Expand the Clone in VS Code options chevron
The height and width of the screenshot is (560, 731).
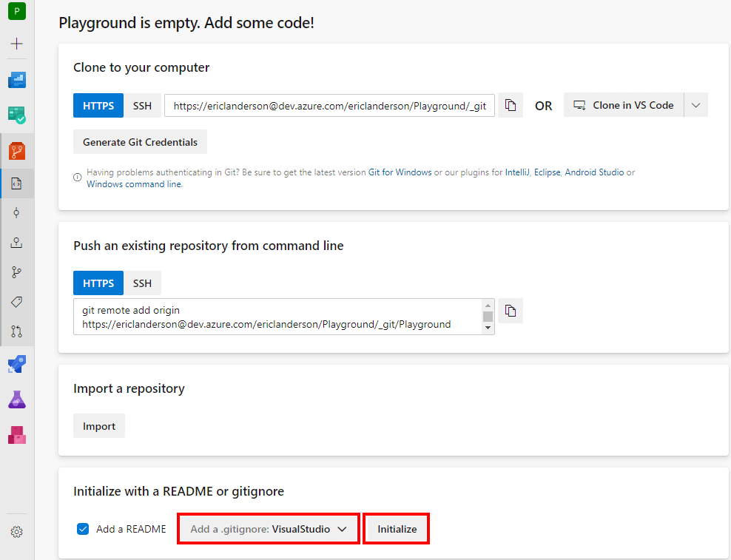696,105
